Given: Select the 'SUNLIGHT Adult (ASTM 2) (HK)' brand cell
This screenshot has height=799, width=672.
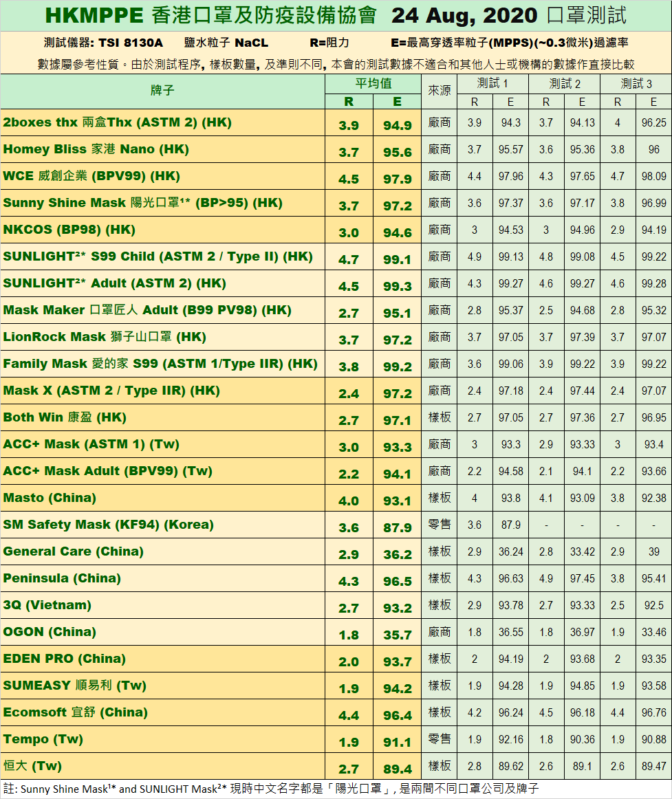Looking at the screenshot, I should tap(162, 283).
